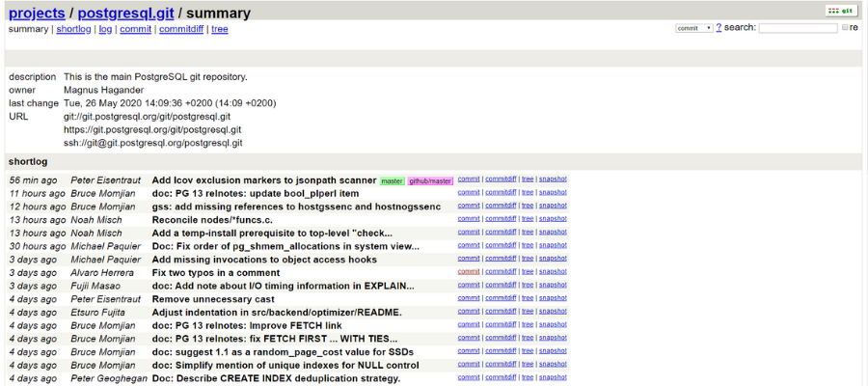868x386 pixels.
Task: Click 'commit' link for 'update bool_plperl item' row
Action: [469, 192]
